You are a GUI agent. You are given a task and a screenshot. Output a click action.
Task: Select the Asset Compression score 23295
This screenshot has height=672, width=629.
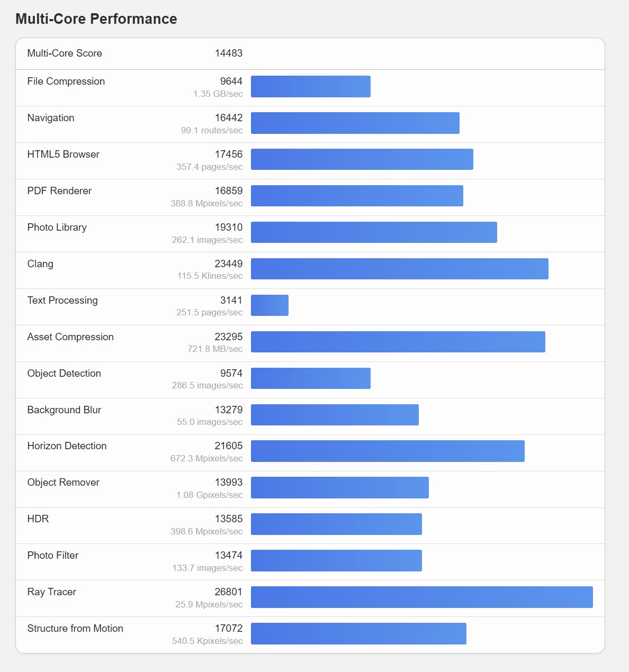click(229, 337)
